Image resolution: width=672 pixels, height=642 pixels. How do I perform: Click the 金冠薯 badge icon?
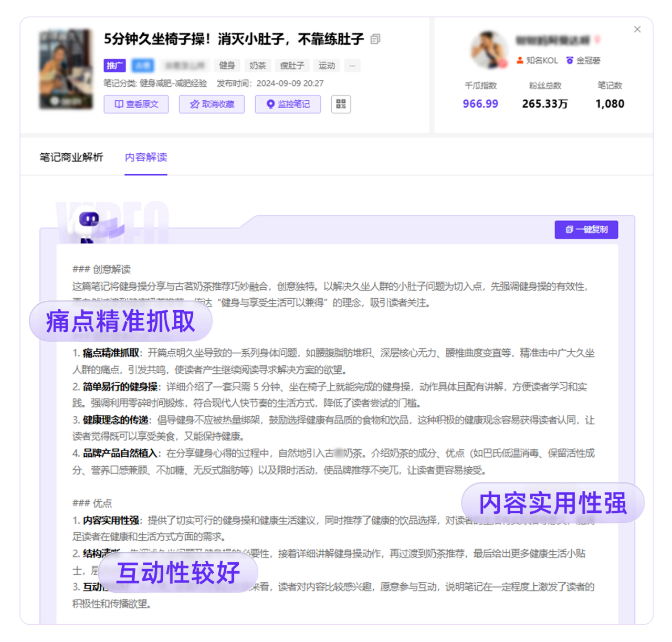(570, 60)
